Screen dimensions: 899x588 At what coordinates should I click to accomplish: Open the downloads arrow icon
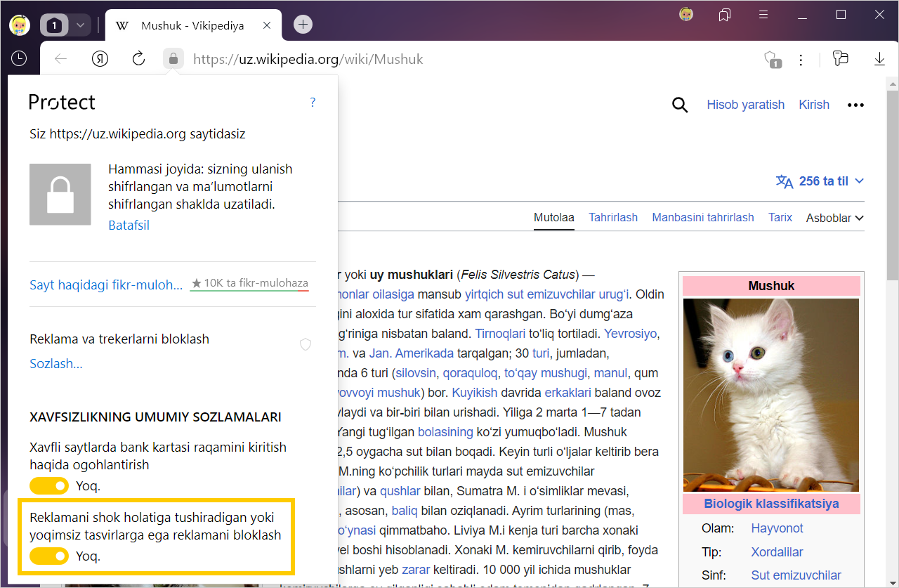(x=879, y=59)
